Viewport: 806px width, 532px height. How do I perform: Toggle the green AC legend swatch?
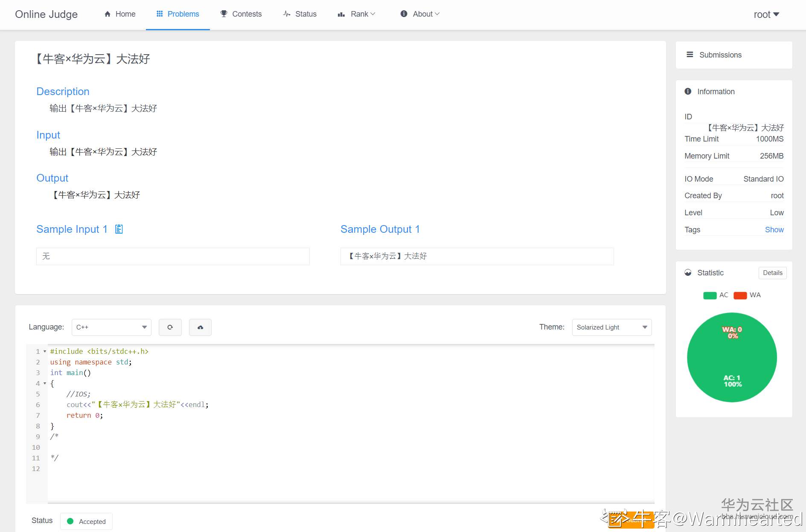coord(710,295)
